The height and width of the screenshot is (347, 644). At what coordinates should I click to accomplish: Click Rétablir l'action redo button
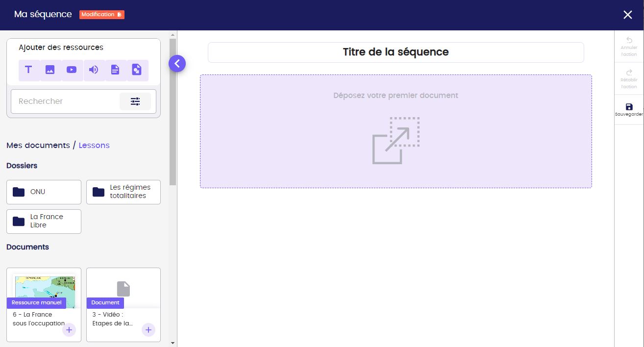[629, 79]
